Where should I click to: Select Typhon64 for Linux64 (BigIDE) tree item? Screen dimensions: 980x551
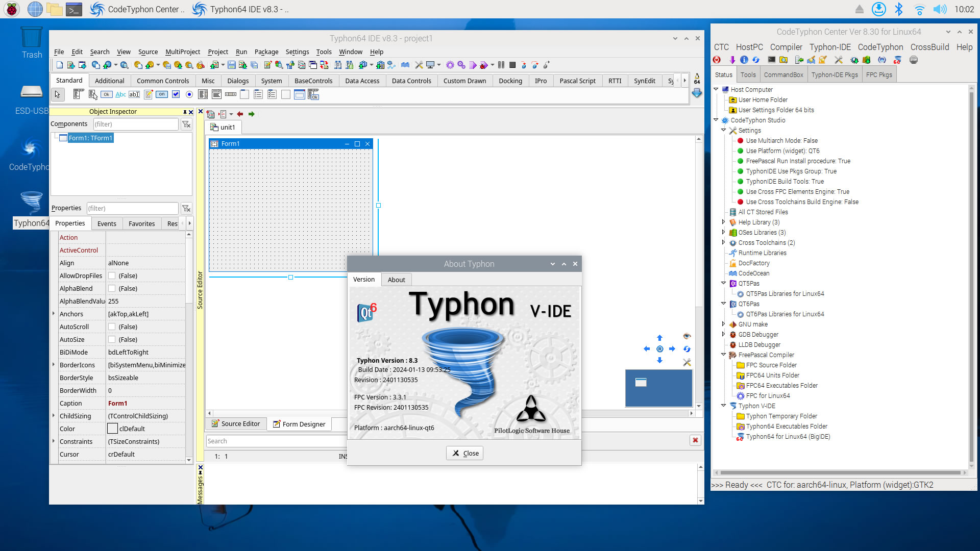click(x=788, y=437)
